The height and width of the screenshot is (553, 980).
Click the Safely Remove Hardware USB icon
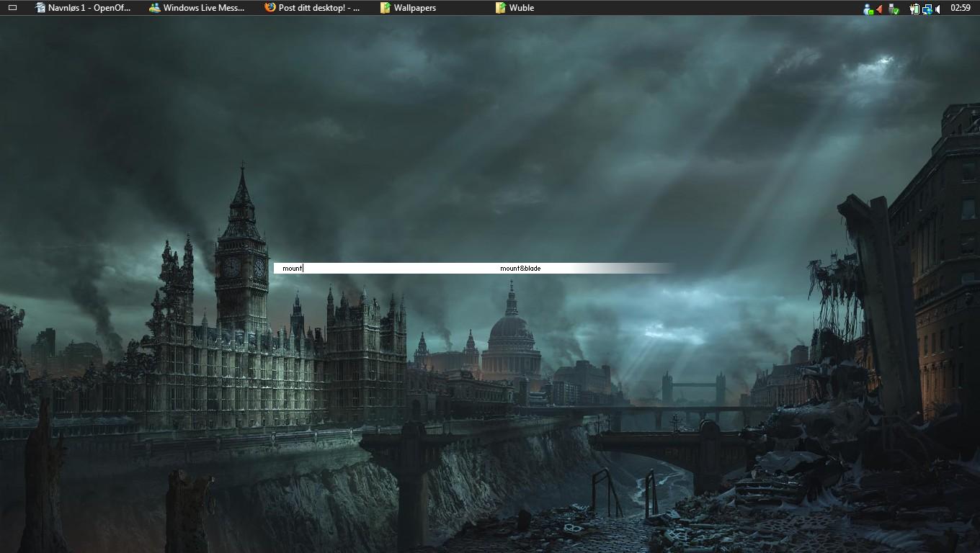(894, 9)
